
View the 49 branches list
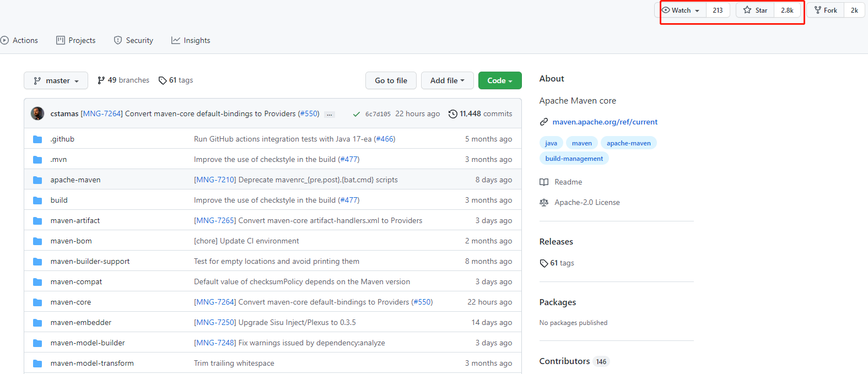click(x=123, y=80)
